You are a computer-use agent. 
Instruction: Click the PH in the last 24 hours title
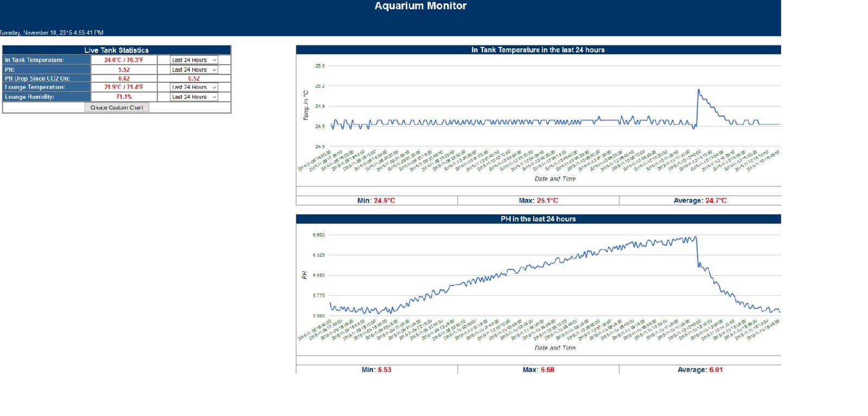(x=538, y=219)
